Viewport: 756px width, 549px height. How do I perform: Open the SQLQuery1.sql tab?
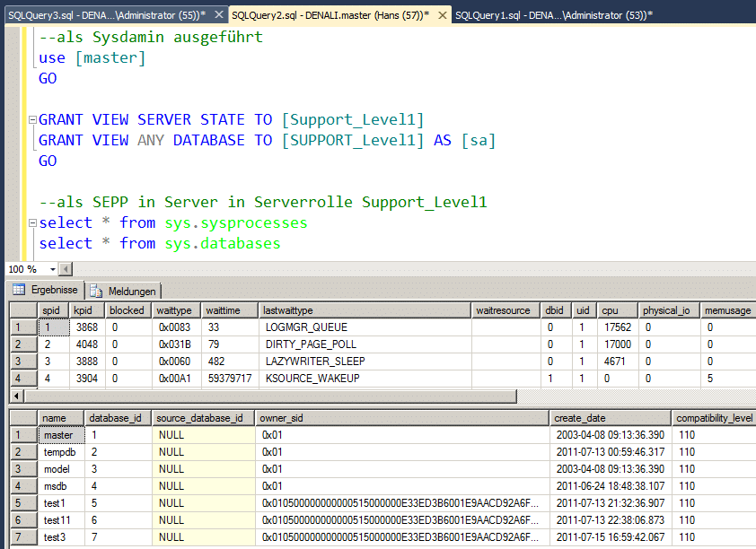click(x=554, y=15)
